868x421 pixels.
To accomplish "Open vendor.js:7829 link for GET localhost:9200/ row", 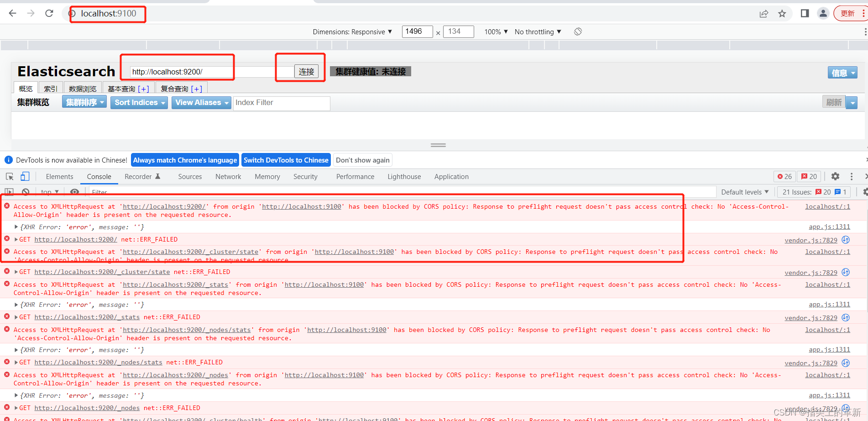I will (811, 240).
